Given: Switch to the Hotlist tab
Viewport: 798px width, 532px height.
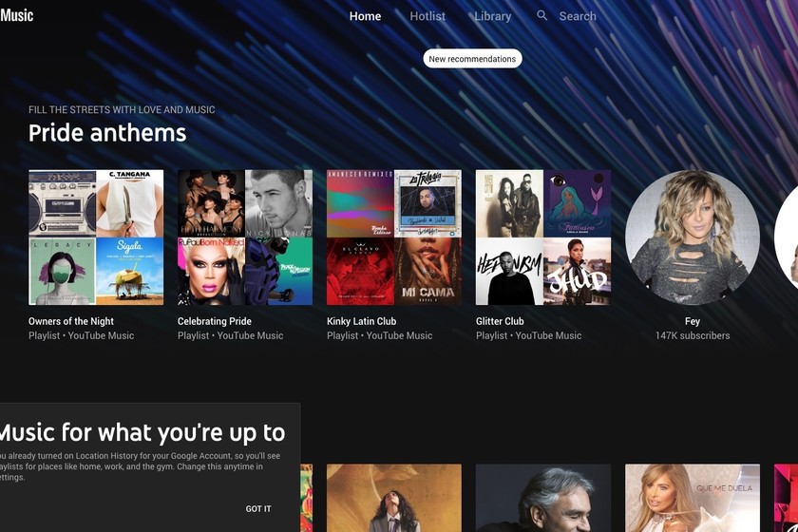Looking at the screenshot, I should point(427,16).
